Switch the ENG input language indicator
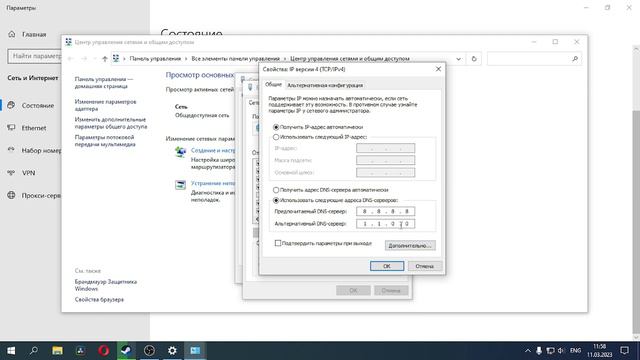640x360 pixels. [576, 351]
